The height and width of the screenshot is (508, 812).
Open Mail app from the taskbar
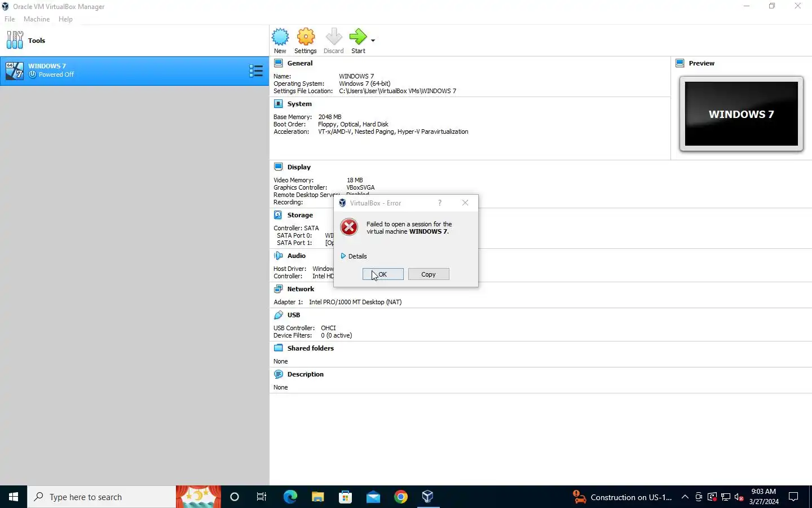point(373,497)
